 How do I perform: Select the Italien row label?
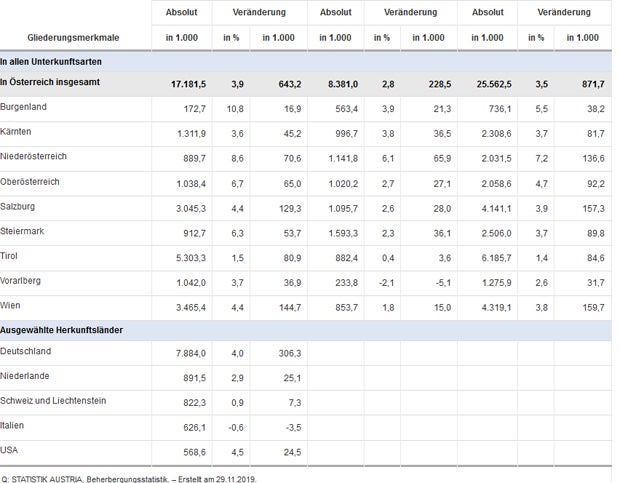pos(16,425)
